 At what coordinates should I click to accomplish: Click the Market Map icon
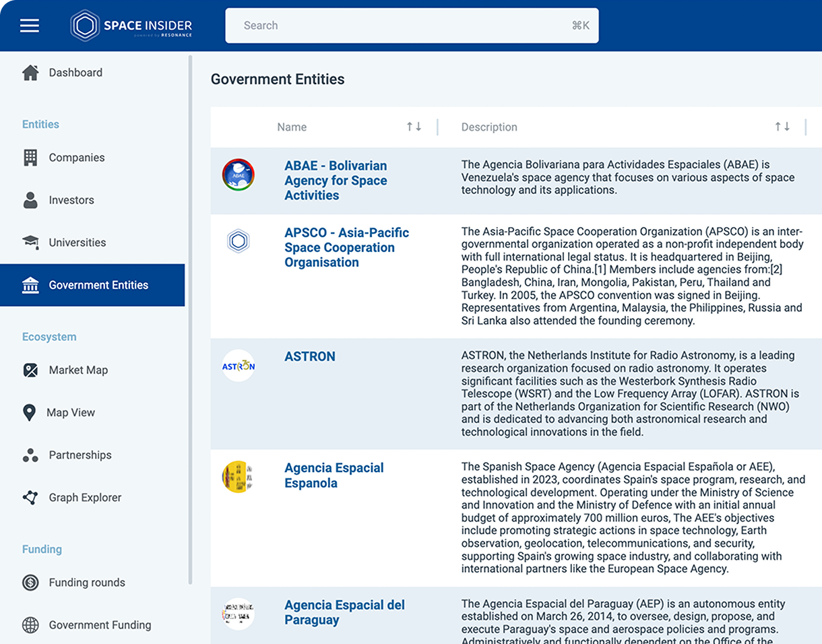point(30,370)
